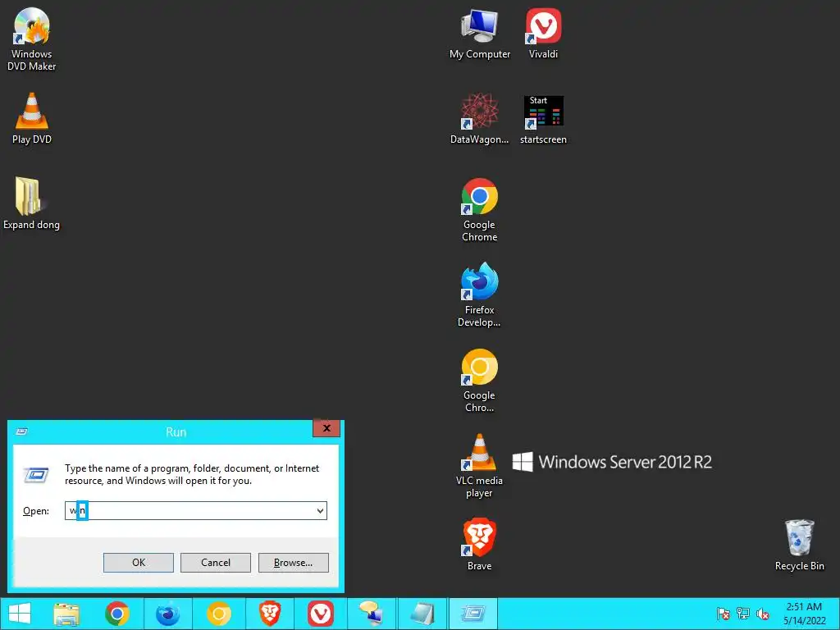Viewport: 840px width, 630px height.
Task: Click OK in the Run dialog
Action: [x=138, y=563]
